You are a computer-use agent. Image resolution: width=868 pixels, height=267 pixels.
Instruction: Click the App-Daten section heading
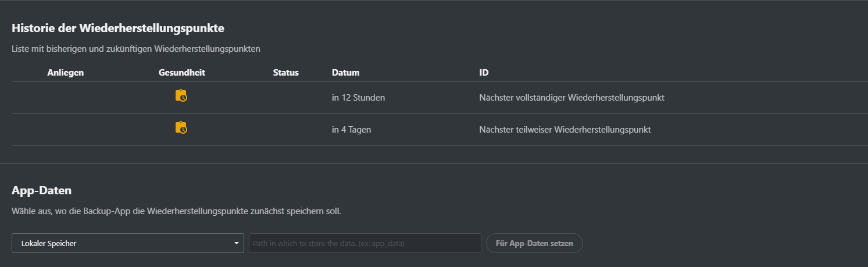pos(41,190)
